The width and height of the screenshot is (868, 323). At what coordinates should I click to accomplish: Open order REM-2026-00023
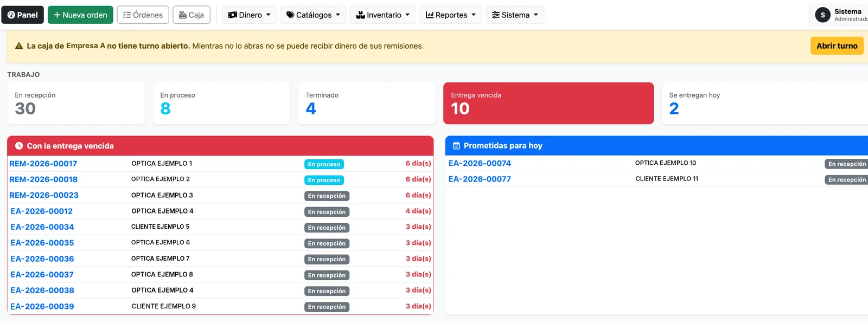[x=44, y=195]
